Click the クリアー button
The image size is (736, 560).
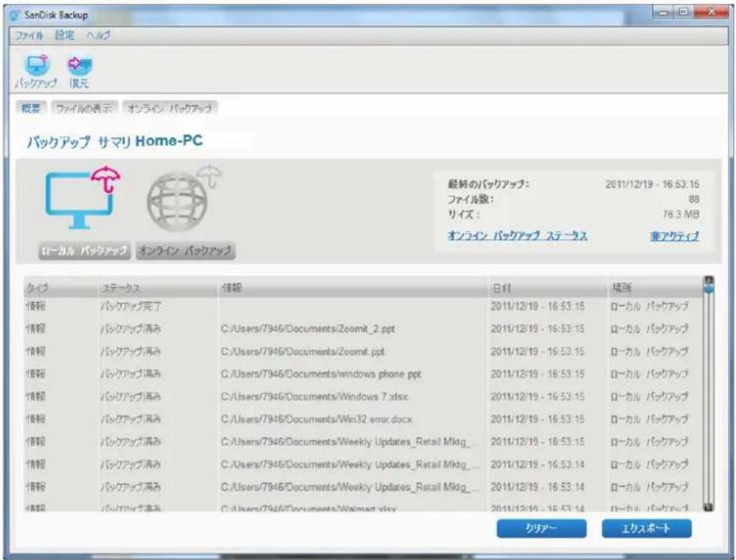[542, 528]
